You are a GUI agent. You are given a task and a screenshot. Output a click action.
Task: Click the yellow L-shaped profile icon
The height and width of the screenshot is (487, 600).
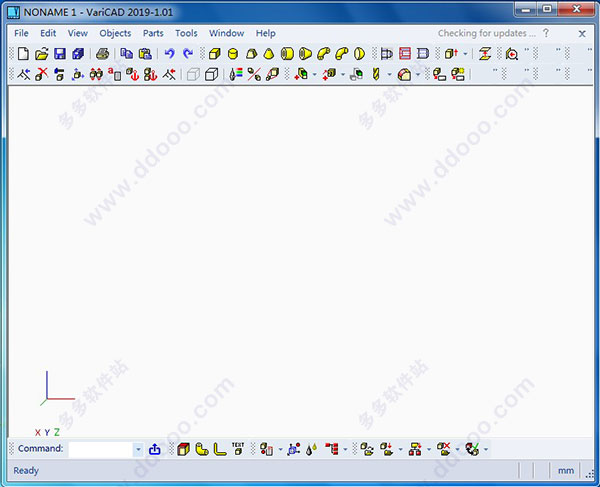pos(220,449)
